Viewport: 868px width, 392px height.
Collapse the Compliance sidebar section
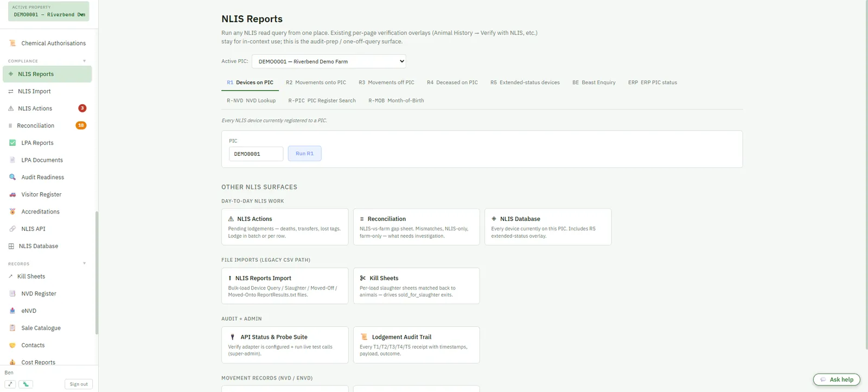(84, 61)
